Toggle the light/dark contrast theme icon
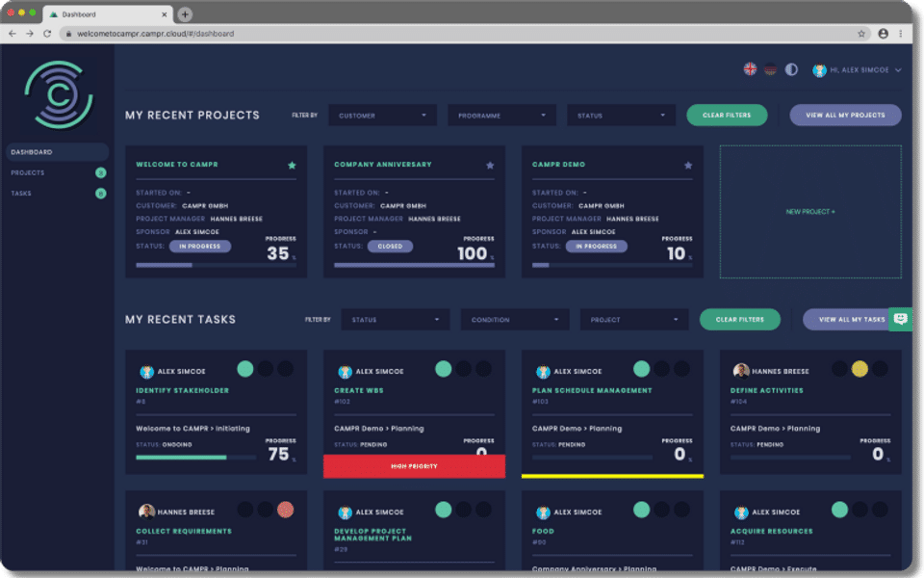The width and height of the screenshot is (924, 578). [x=791, y=69]
